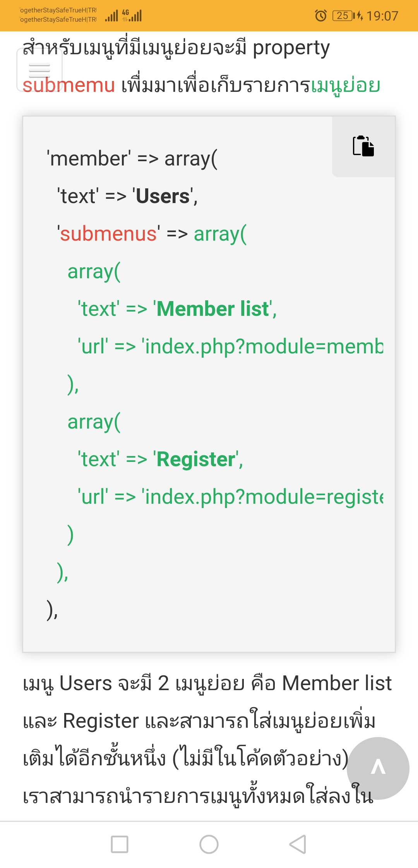Tap the Android back triangle button

coord(298,844)
